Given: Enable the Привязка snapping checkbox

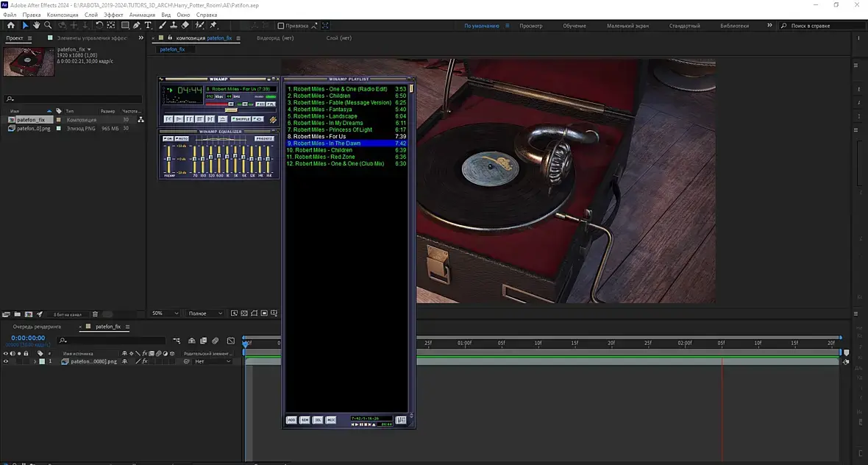Looking at the screenshot, I should tap(281, 26).
